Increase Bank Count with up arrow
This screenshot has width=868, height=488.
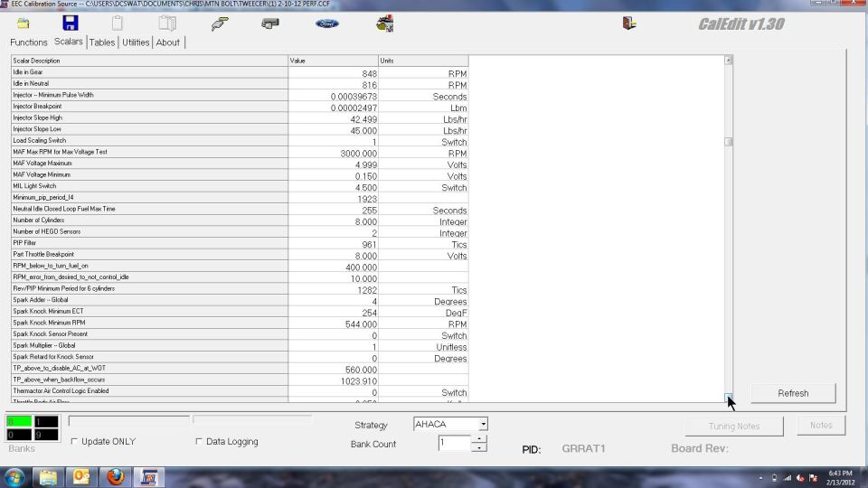(x=479, y=439)
